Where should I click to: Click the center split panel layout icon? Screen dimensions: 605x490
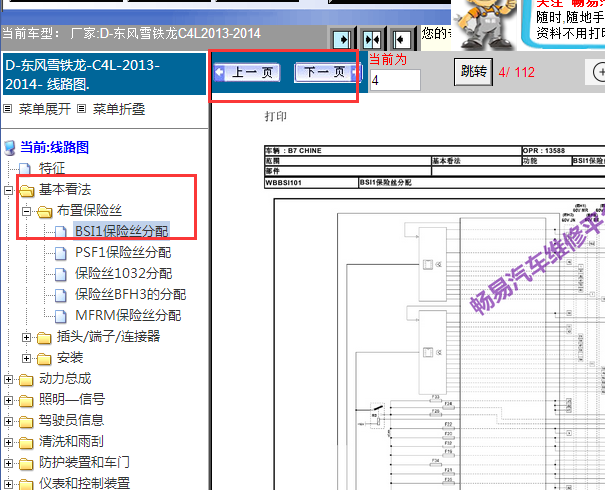click(372, 39)
